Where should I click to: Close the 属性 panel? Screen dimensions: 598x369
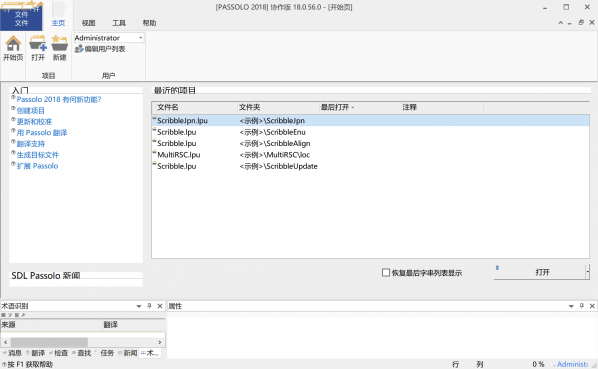pyautogui.click(x=592, y=306)
